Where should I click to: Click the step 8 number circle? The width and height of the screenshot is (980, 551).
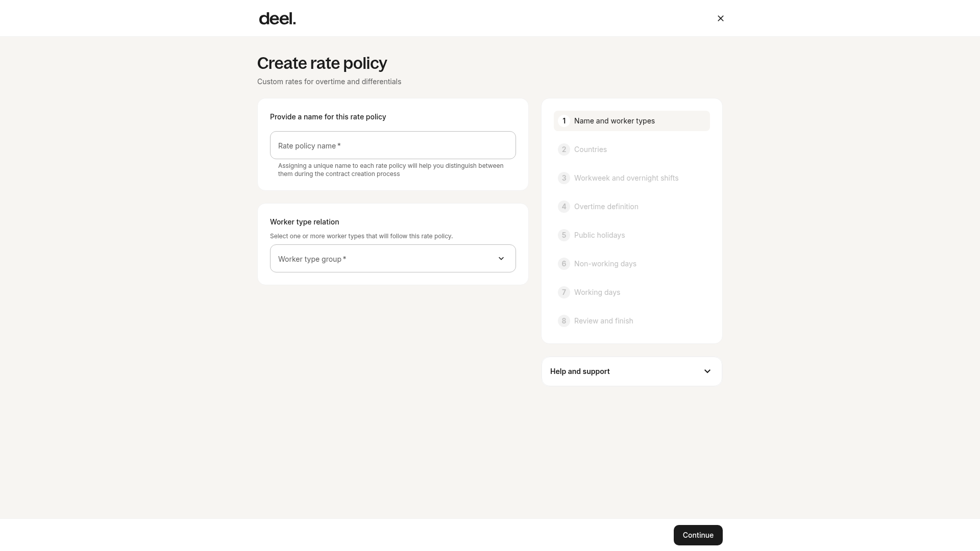[x=563, y=321]
